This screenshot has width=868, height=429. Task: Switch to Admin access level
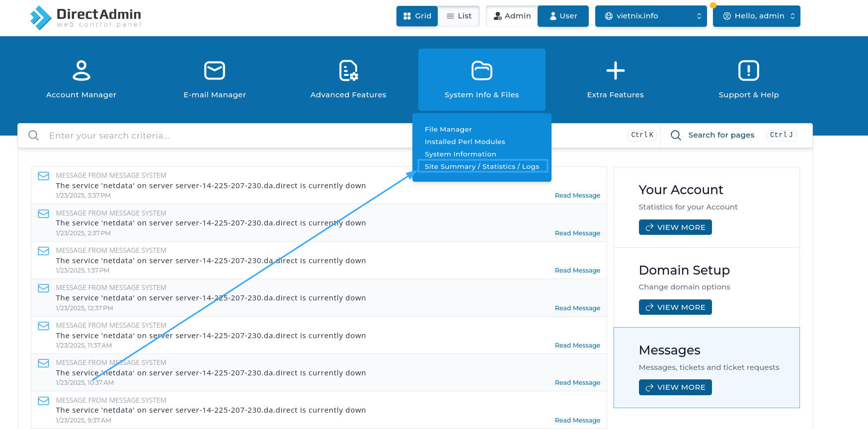[x=512, y=16]
